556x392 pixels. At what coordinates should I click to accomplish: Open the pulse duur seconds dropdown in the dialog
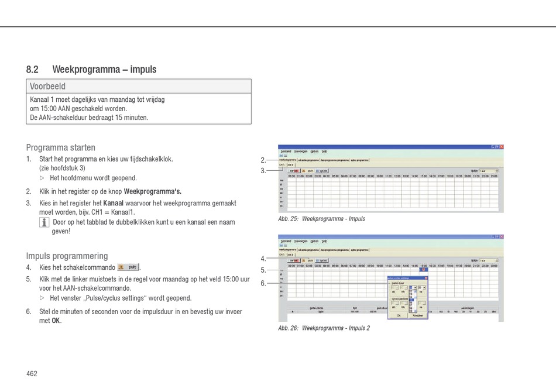coord(421,287)
